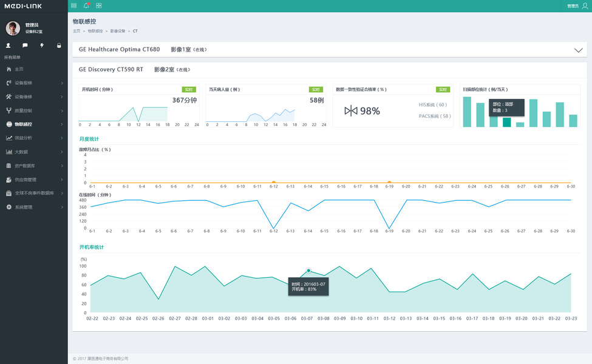Open the grid apps icon in header
The height and width of the screenshot is (364, 592).
point(98,5)
